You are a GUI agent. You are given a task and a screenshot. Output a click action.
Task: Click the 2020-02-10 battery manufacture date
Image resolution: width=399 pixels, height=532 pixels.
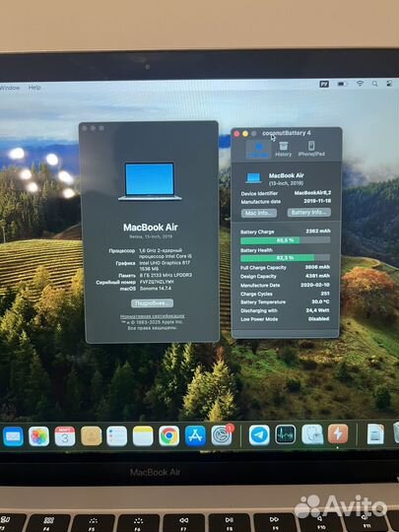tap(315, 285)
